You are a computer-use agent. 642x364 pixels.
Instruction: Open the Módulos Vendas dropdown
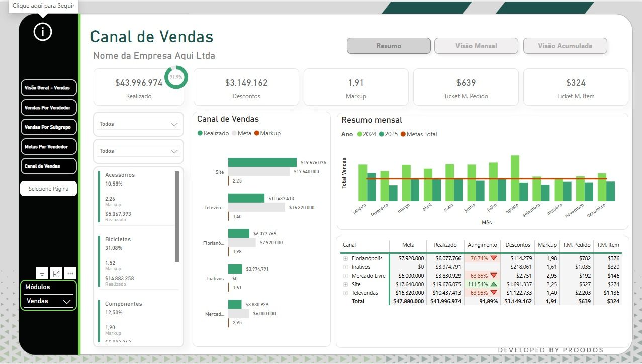pos(48,301)
